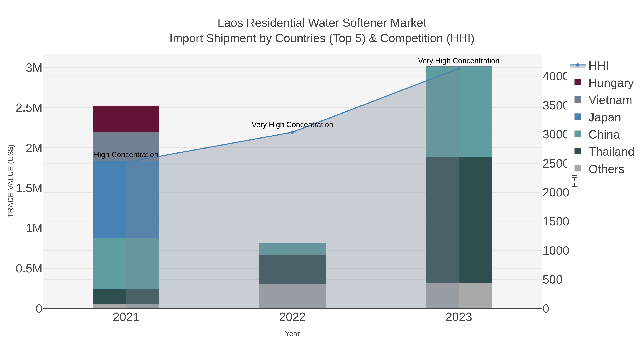
Task: Click the China teal legend swatch
Action: point(578,134)
